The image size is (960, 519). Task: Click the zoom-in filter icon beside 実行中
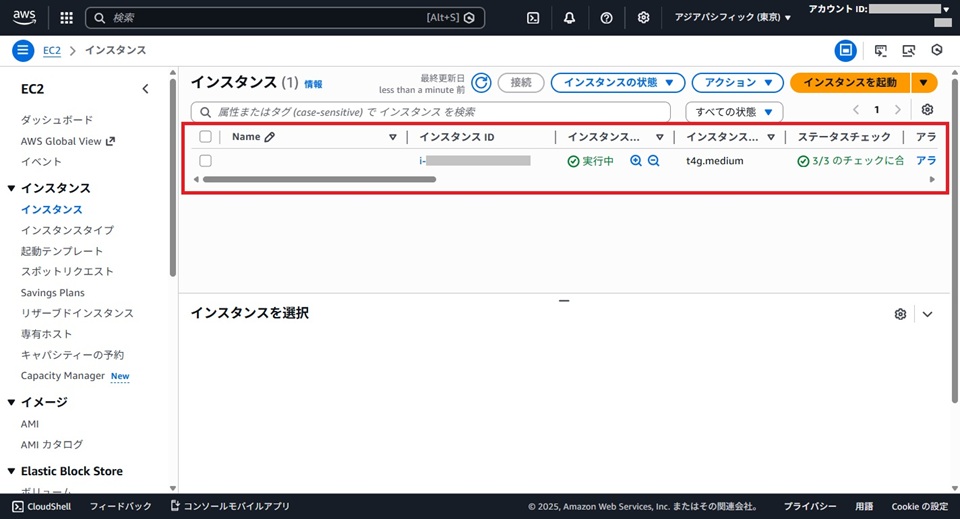coord(635,161)
